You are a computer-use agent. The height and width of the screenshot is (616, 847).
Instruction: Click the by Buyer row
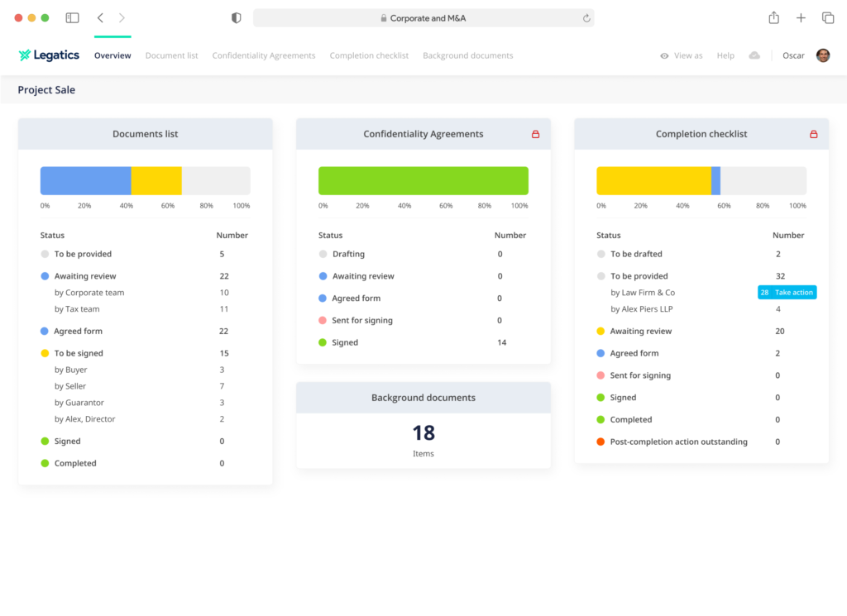coord(146,370)
